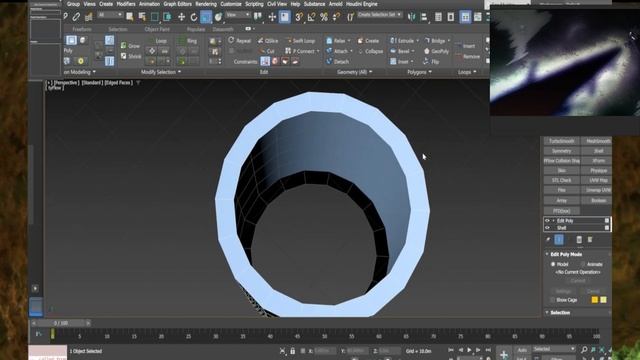
Task: Click the Swift Loop tool
Action: [300, 40]
